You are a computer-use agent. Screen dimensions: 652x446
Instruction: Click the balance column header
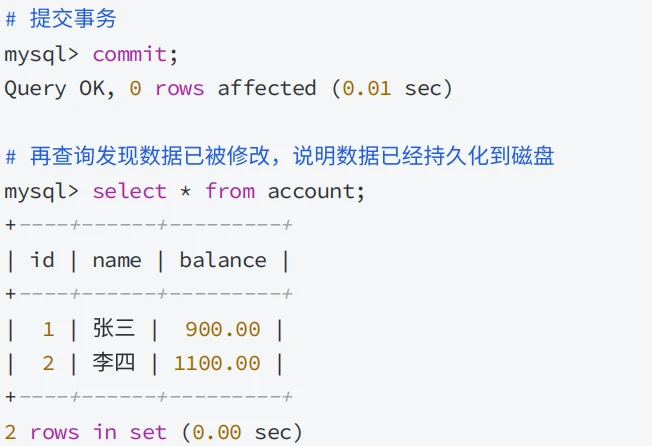point(223,260)
